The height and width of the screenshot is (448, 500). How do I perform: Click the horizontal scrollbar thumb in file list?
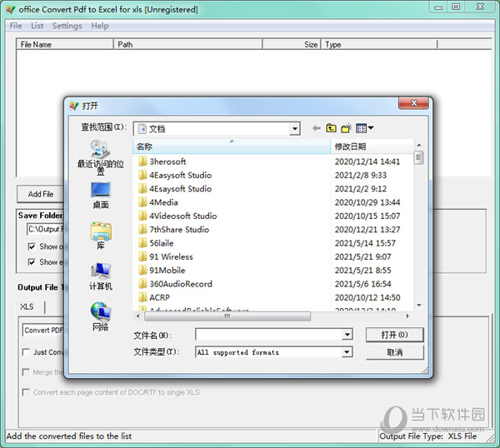[227, 316]
